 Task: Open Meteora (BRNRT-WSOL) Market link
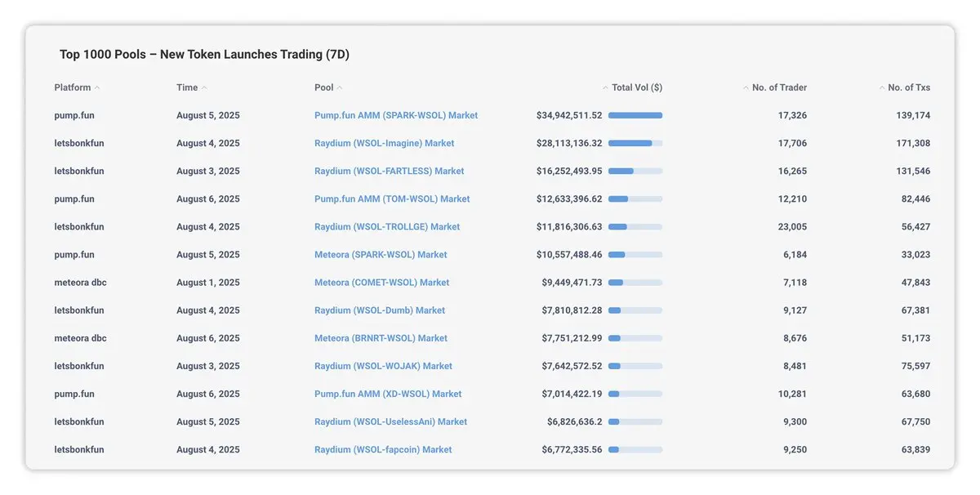point(381,338)
